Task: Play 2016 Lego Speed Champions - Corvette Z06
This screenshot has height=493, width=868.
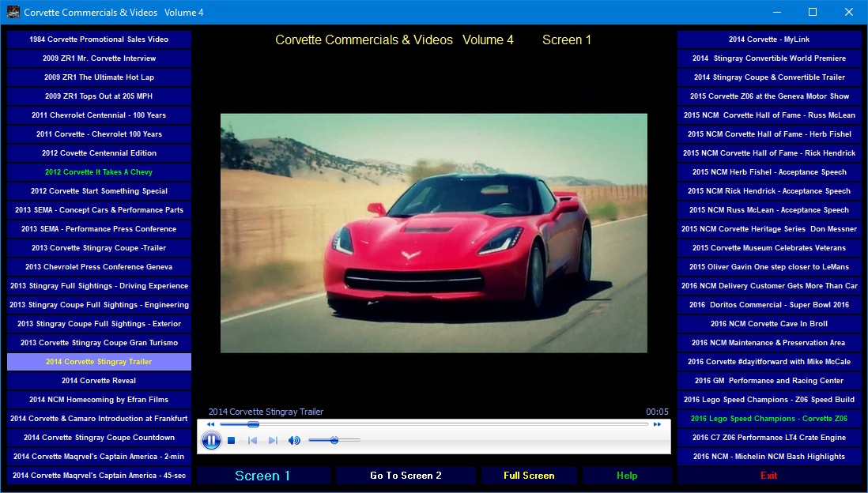Action: pyautogui.click(x=769, y=419)
